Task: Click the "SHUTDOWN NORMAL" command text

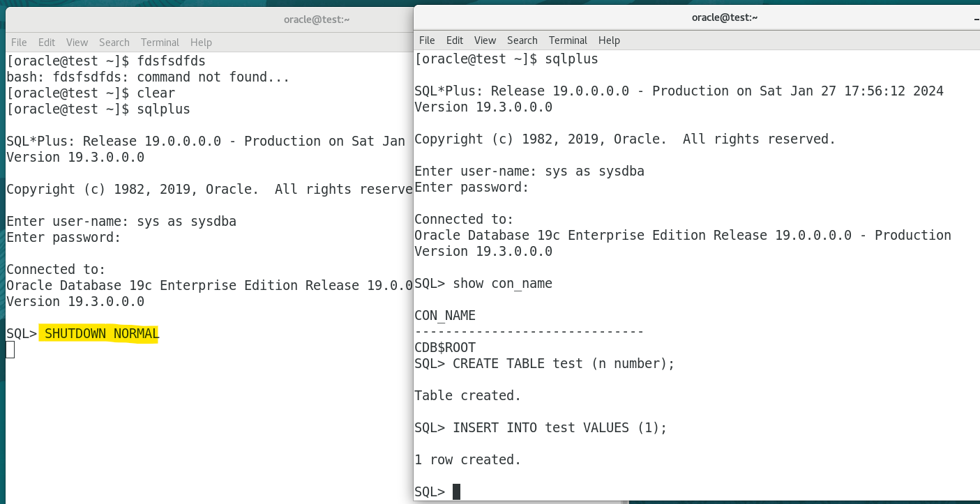Action: click(102, 334)
